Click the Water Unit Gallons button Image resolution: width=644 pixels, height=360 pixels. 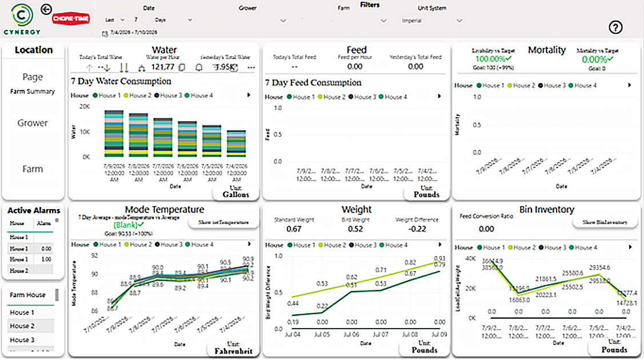[236, 191]
